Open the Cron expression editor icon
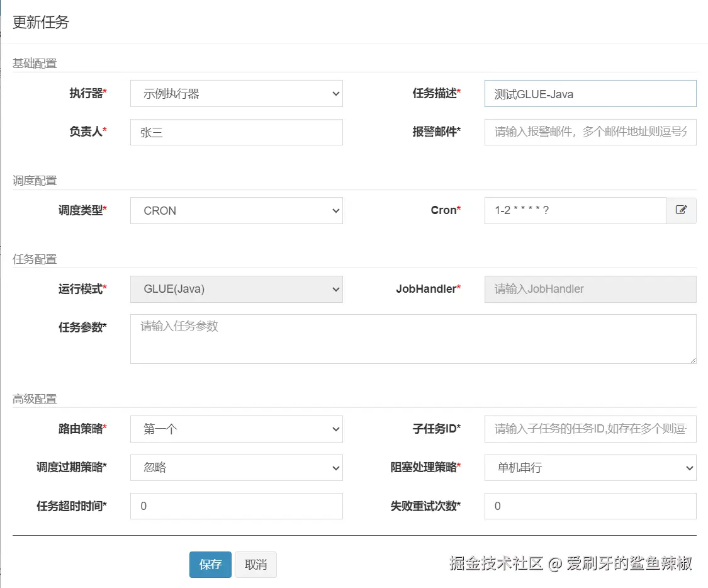The height and width of the screenshot is (588, 708). [681, 210]
